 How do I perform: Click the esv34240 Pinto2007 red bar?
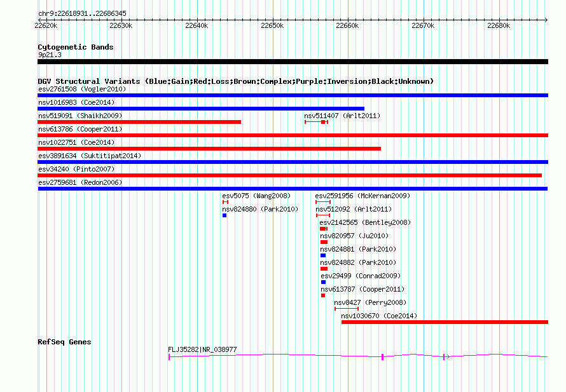pyautogui.click(x=290, y=175)
